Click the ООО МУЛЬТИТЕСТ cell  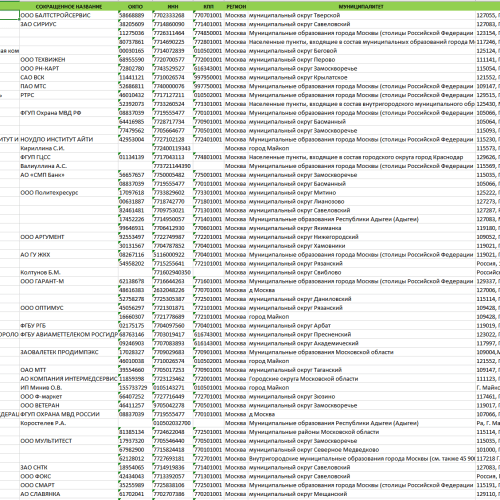(69, 441)
